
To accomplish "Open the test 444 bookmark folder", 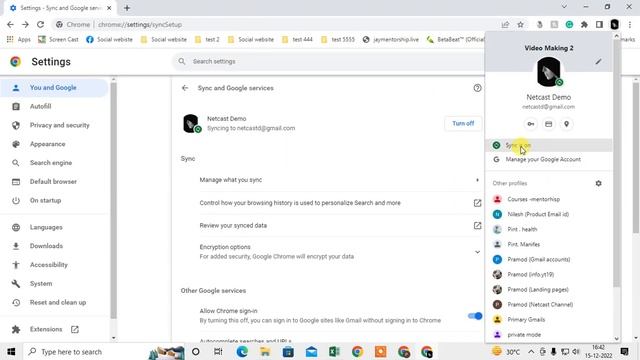I will 297,40.
